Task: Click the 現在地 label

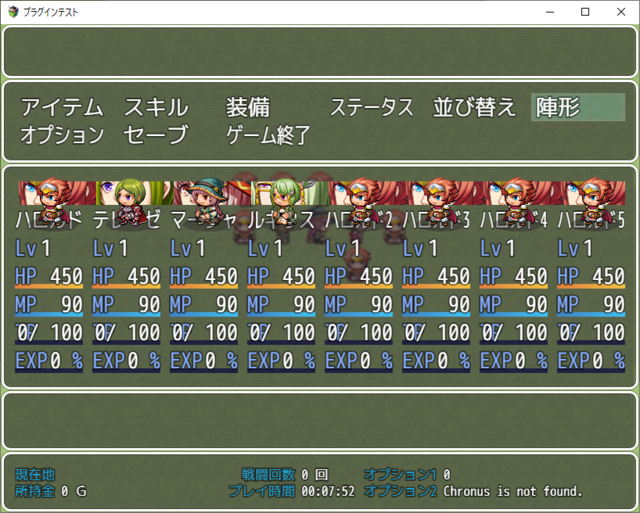Action: click(35, 475)
